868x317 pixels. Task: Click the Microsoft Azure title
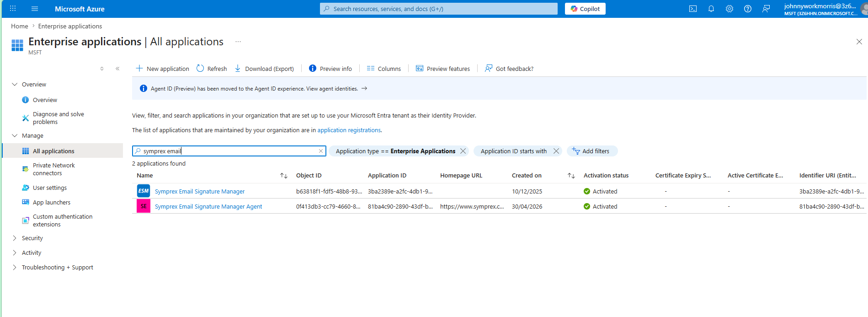pyautogui.click(x=80, y=9)
